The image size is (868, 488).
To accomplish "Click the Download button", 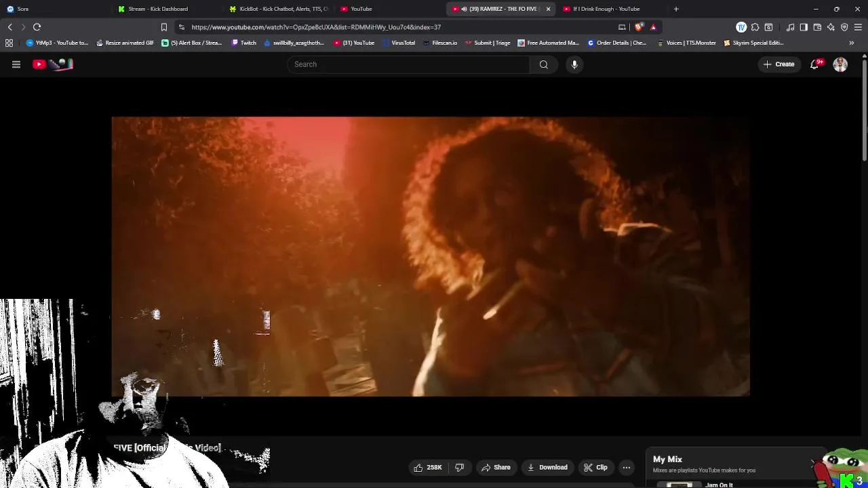I will [547, 467].
